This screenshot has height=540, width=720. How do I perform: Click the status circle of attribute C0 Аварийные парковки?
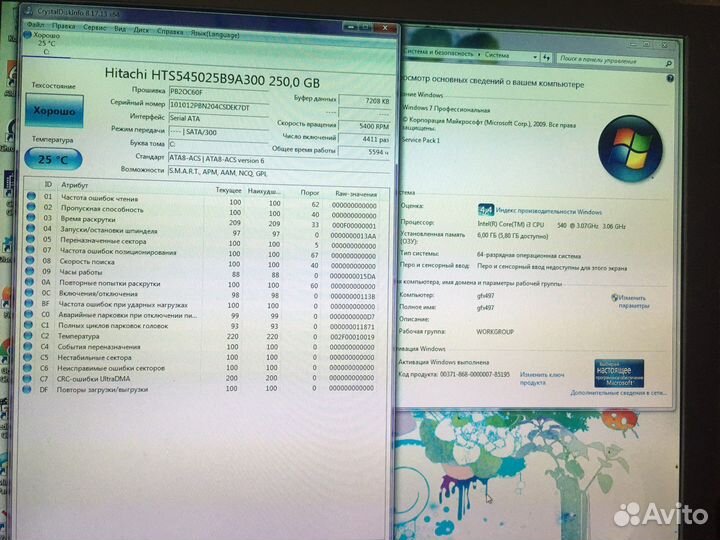(29, 314)
